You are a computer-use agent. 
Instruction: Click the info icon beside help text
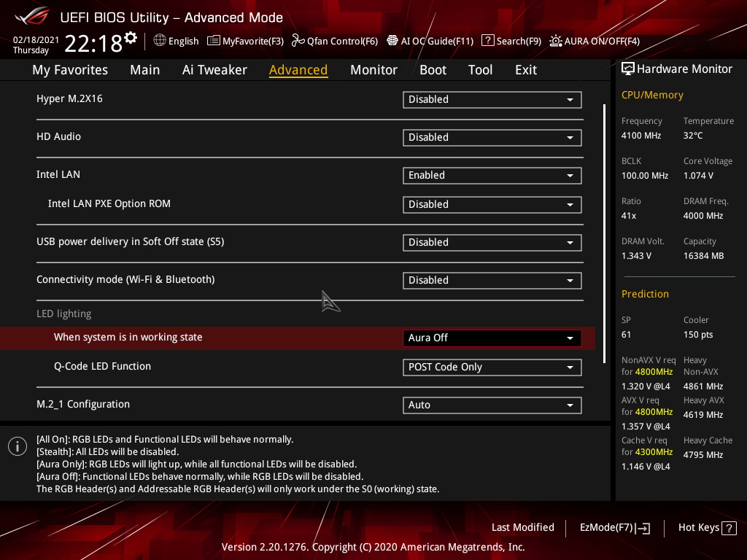[x=18, y=446]
